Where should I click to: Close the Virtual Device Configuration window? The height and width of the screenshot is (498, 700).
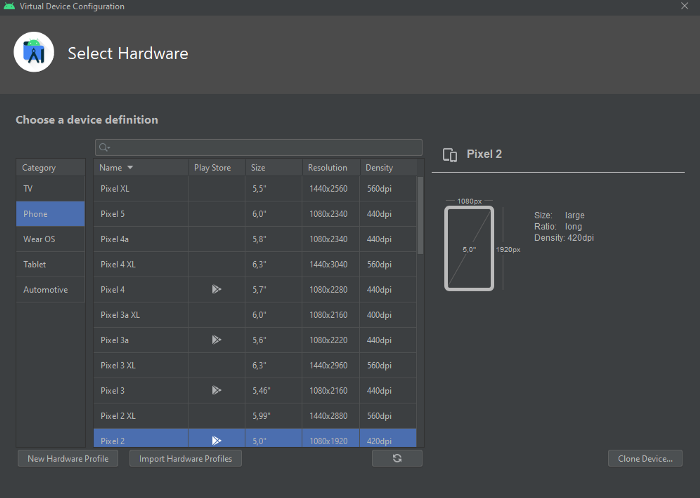[684, 6]
